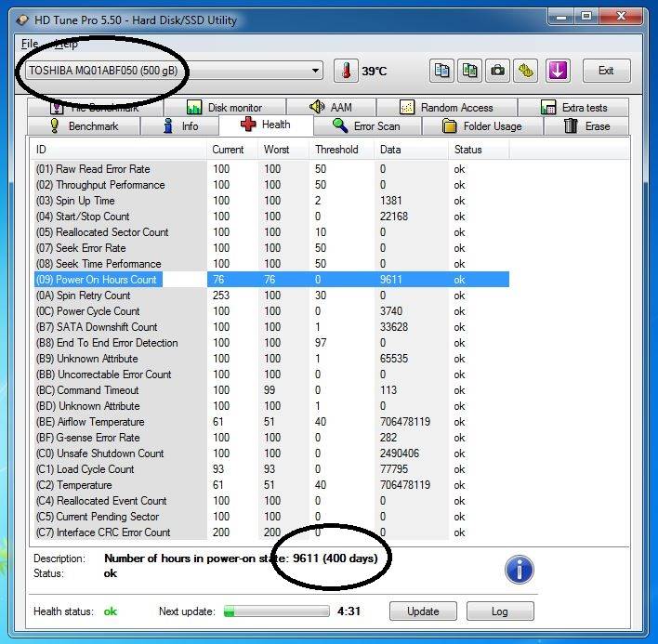
Task: Take screenshot with the camera icon
Action: [498, 71]
